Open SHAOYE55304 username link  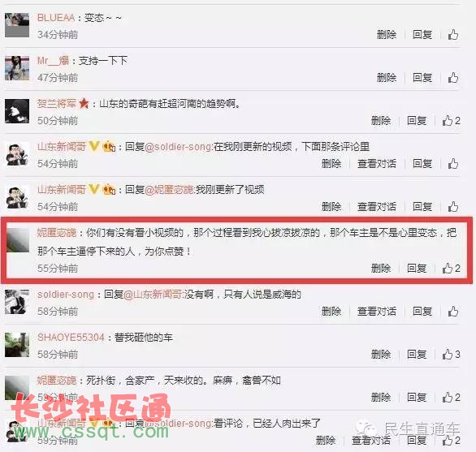pos(71,337)
